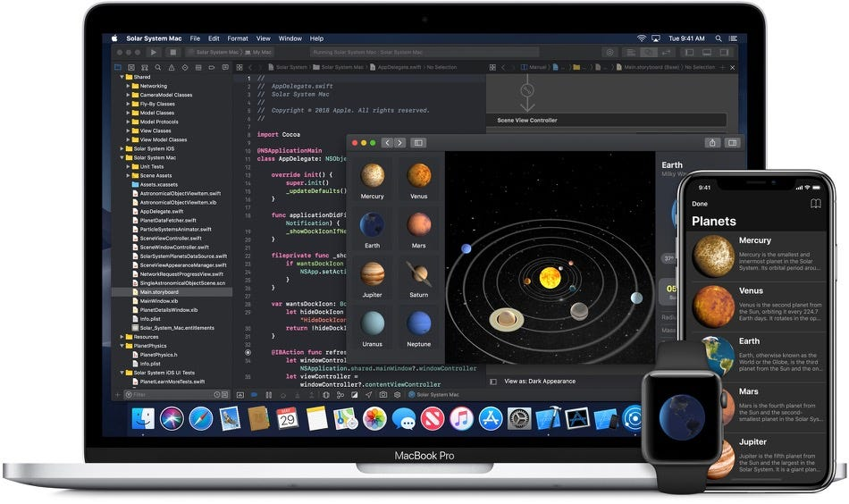
Task: Open the Format menu
Action: (238, 38)
